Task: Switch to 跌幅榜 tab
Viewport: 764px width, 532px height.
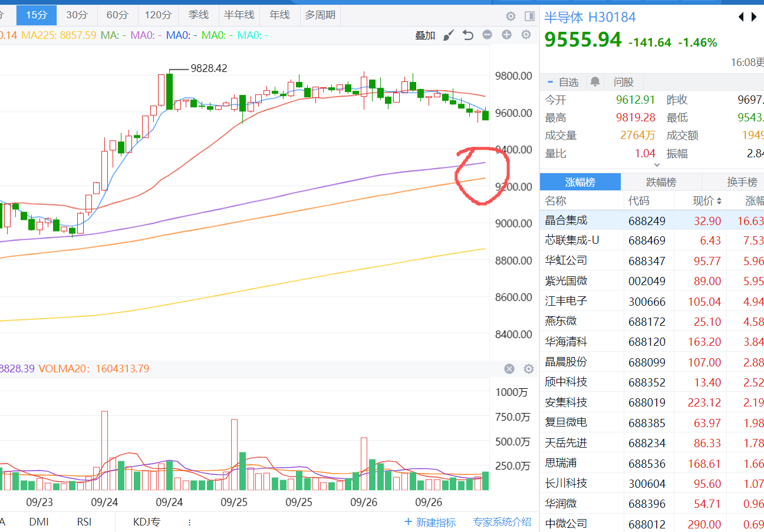Action: 661,182
